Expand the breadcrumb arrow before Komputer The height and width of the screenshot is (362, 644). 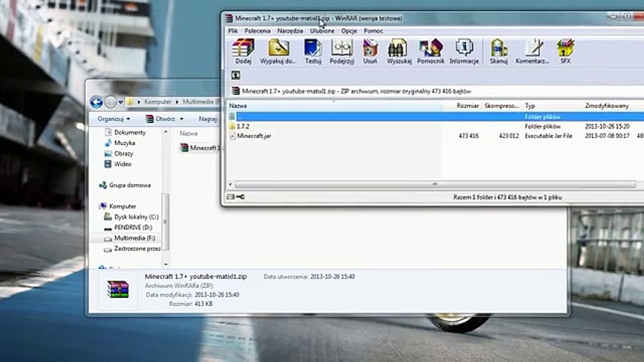(139, 102)
